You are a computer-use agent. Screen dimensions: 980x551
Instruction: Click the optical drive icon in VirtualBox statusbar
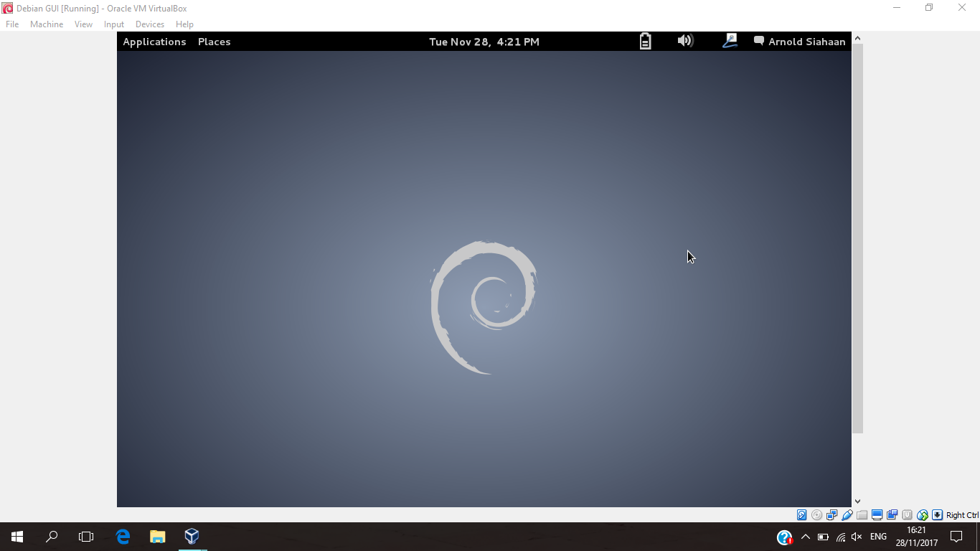point(816,514)
